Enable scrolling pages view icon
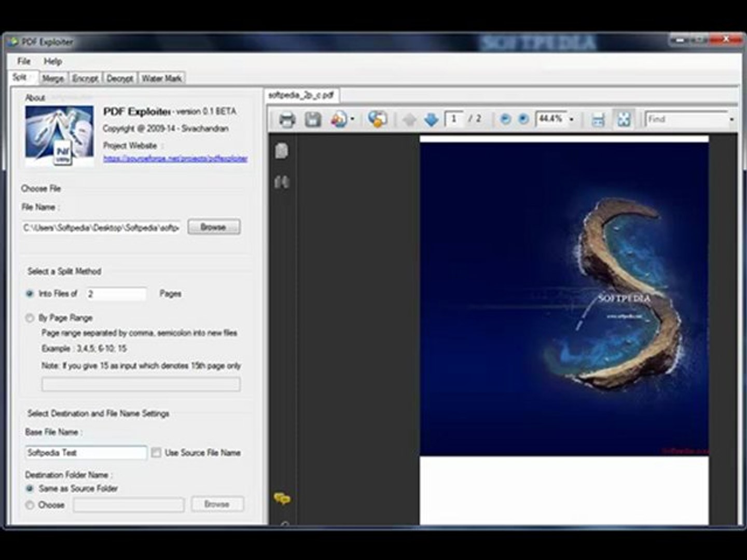747x560 pixels. (598, 120)
